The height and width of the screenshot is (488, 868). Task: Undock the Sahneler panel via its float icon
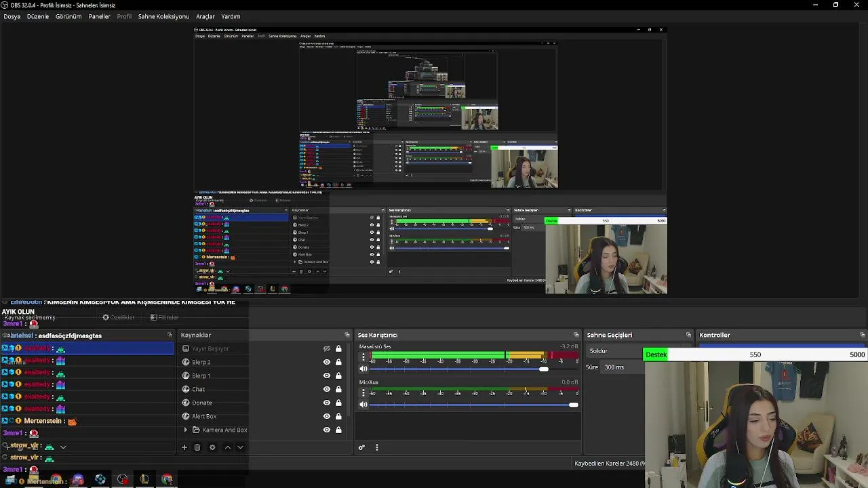point(170,335)
